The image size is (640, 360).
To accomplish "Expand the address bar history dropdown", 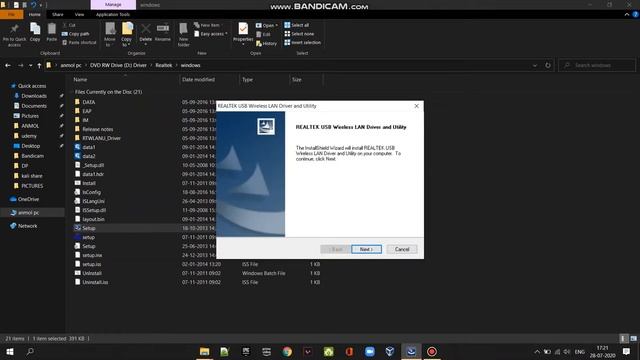I will tap(535, 65).
